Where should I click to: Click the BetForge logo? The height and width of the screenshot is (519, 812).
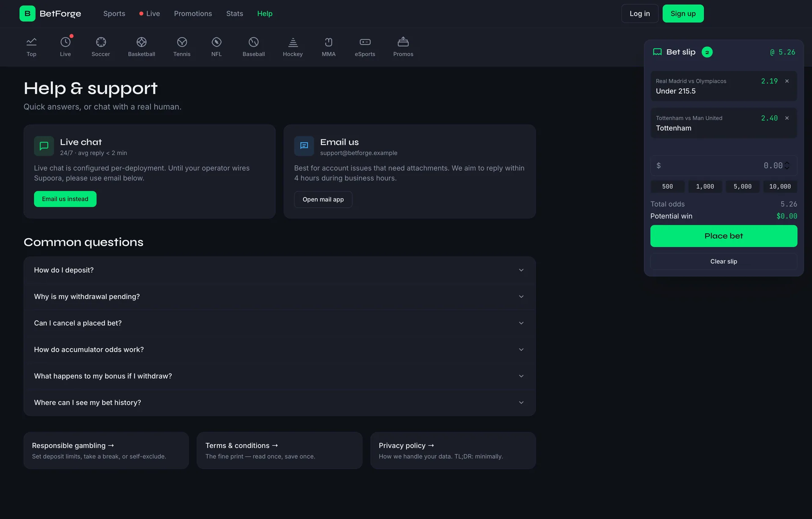[50, 14]
